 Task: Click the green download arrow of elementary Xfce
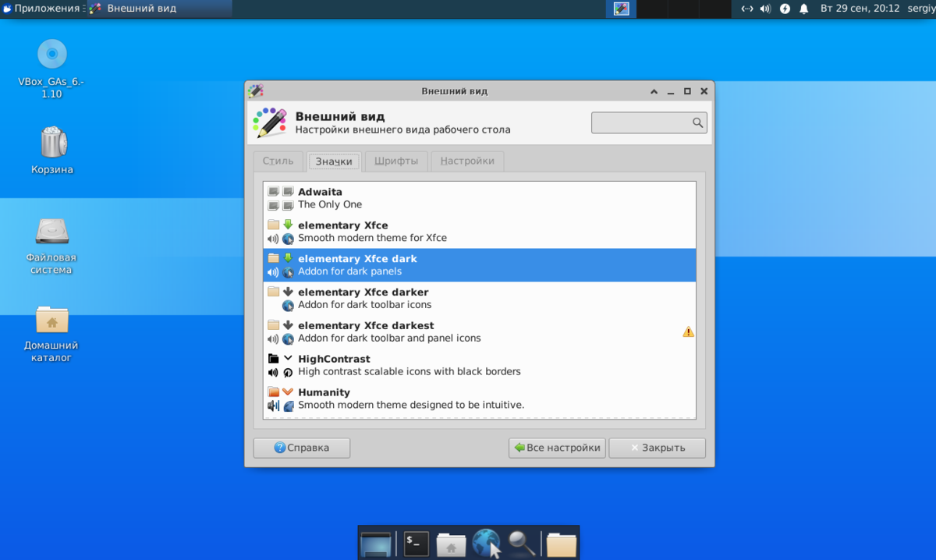coord(288,225)
